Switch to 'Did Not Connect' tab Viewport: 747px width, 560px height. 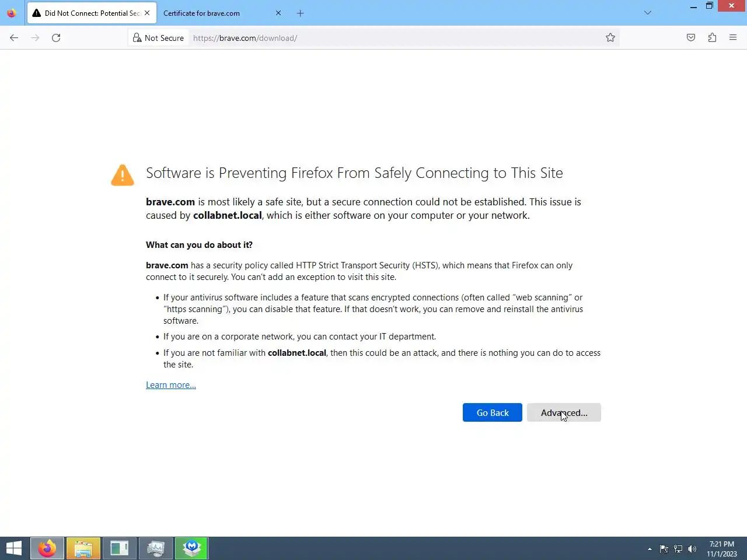(x=92, y=13)
